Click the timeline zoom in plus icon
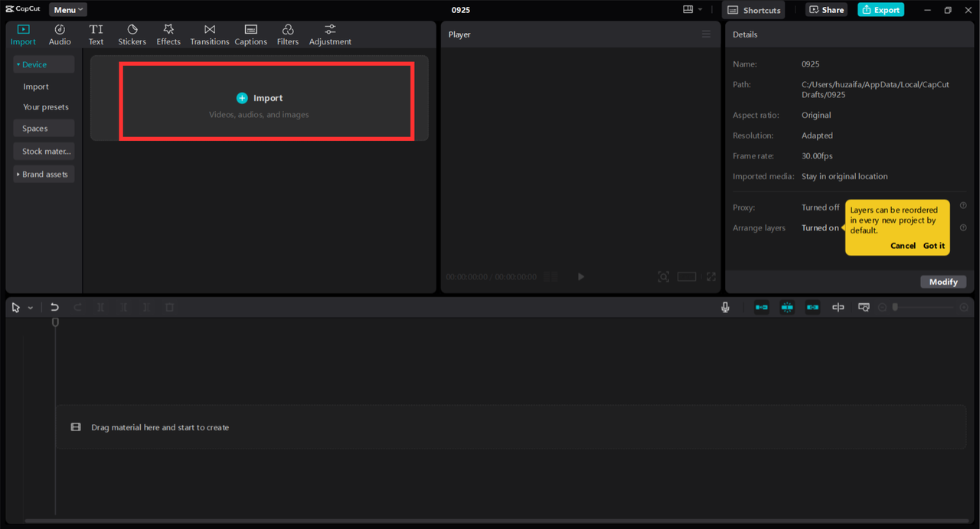 964,307
